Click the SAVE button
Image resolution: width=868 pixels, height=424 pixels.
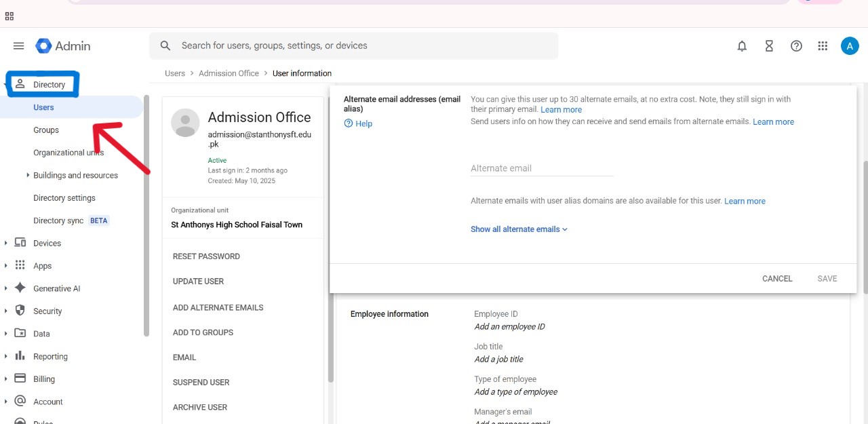tap(827, 278)
